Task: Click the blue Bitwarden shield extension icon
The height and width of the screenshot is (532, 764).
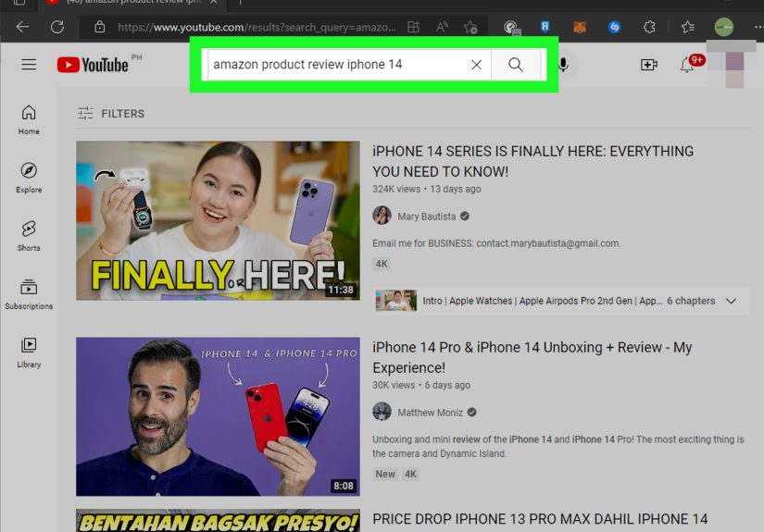Action: [545, 27]
